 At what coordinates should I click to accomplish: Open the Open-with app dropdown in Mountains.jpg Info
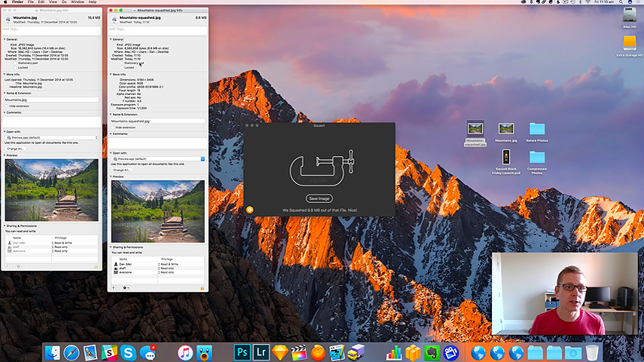(x=52, y=137)
